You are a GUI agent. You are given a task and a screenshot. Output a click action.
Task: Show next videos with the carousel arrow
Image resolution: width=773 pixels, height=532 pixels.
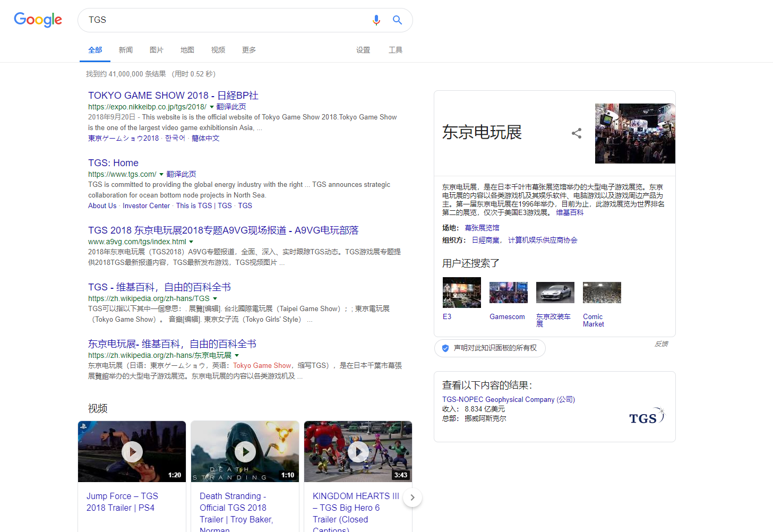tap(413, 497)
